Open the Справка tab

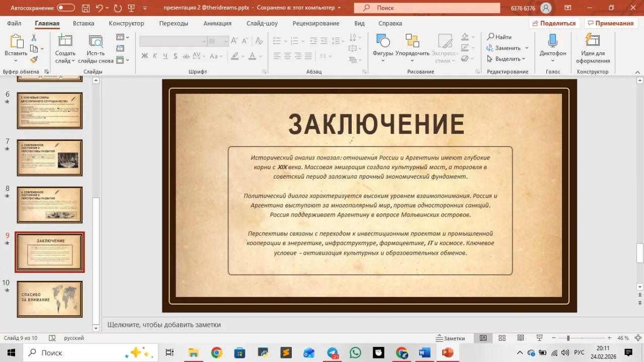pos(390,23)
